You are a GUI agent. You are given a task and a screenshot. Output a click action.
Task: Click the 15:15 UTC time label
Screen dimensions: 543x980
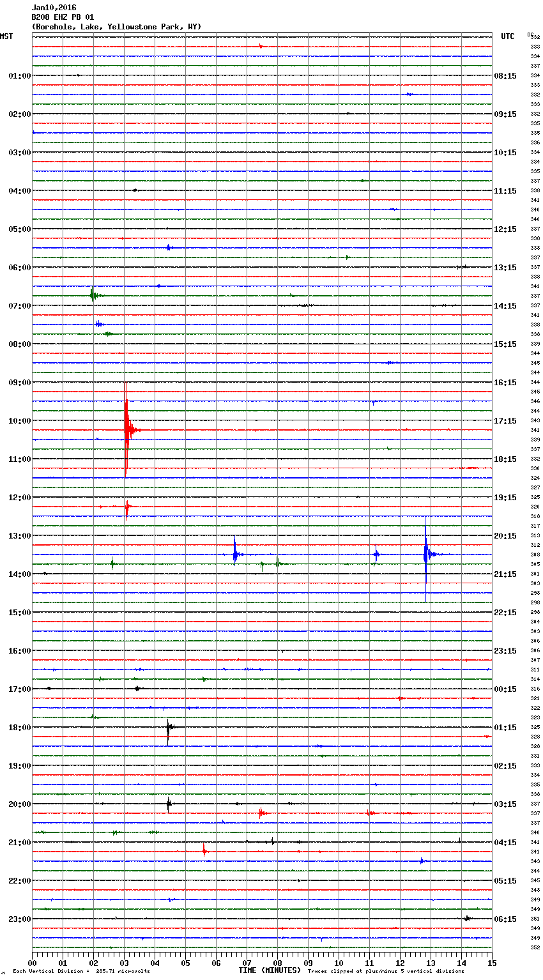(505, 344)
